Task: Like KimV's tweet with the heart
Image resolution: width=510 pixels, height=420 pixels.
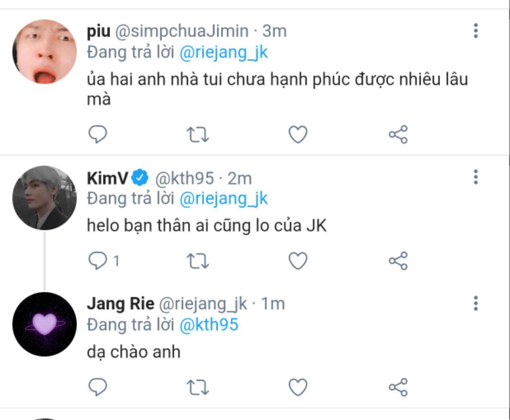Action: coord(298,261)
